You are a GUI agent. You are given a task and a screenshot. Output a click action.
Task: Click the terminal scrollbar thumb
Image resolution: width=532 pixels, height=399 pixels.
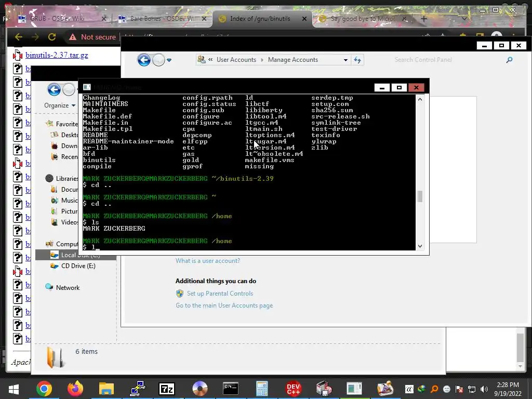point(420,196)
